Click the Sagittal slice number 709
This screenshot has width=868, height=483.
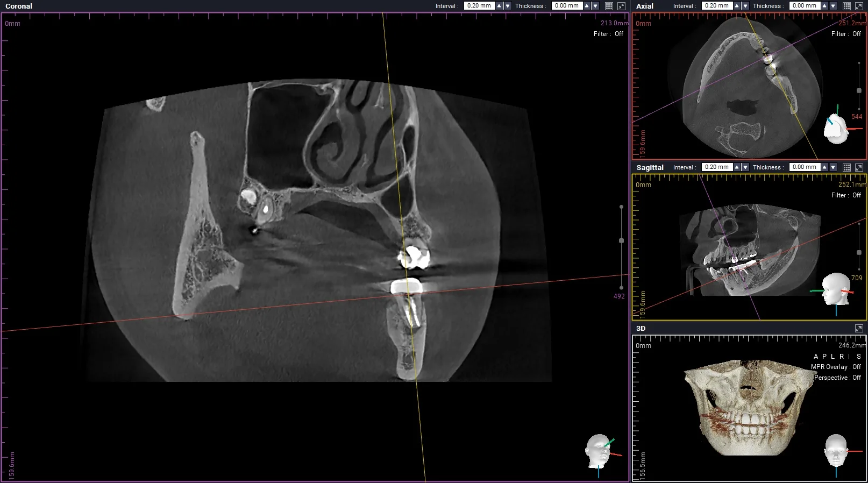click(857, 278)
